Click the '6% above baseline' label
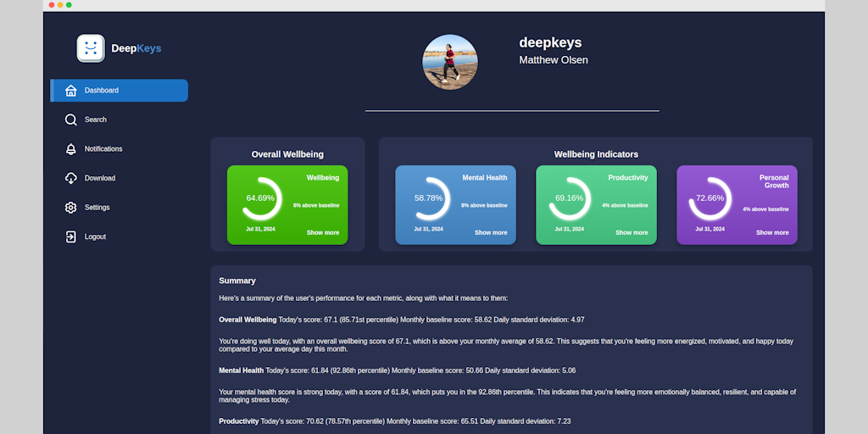The image size is (868, 434). tap(316, 205)
